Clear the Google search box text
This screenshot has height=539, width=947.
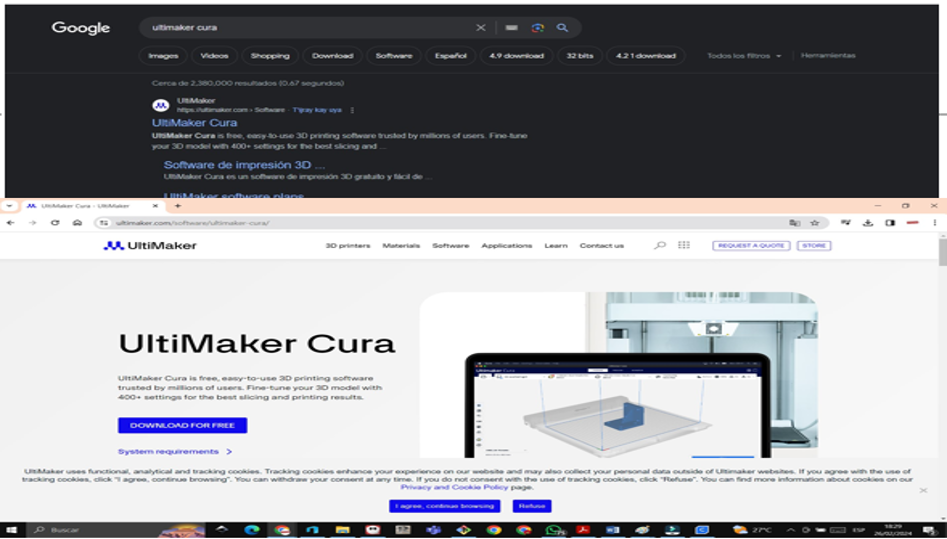[x=481, y=28]
